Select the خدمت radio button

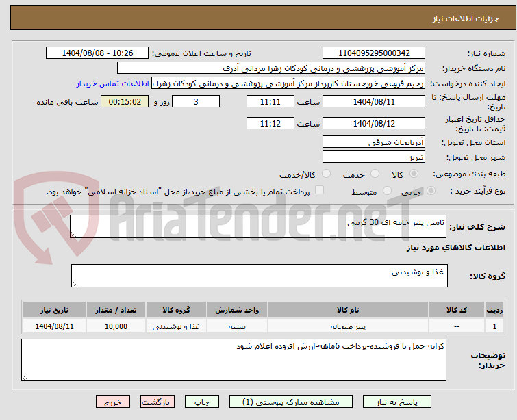[375, 174]
